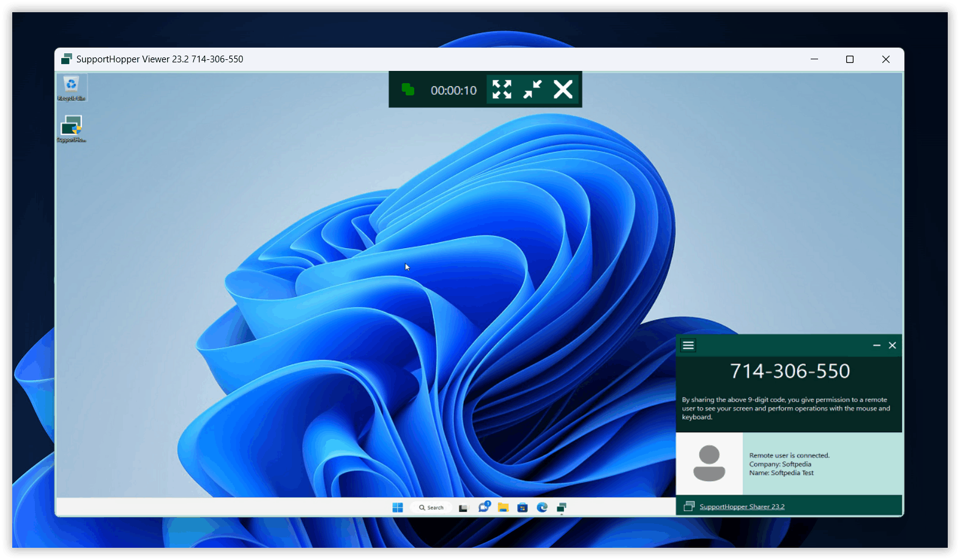The height and width of the screenshot is (560, 960).
Task: Click the remote taskbar Search box
Action: [x=432, y=507]
